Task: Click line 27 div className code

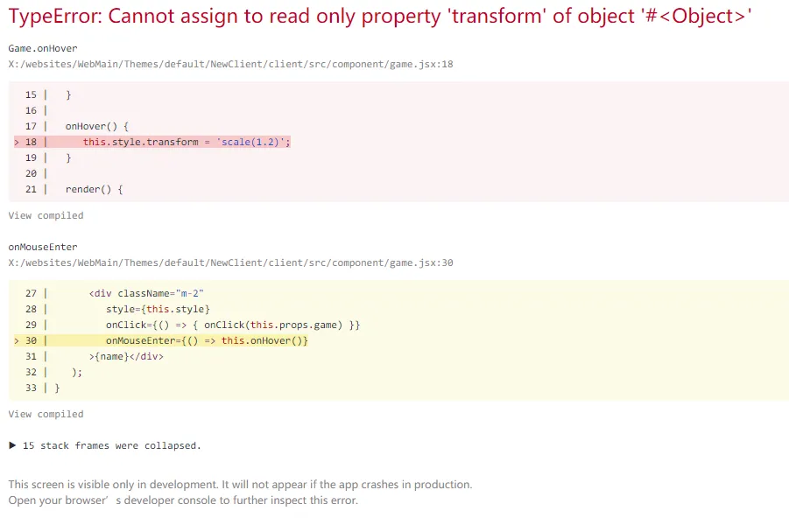Action: (x=146, y=293)
